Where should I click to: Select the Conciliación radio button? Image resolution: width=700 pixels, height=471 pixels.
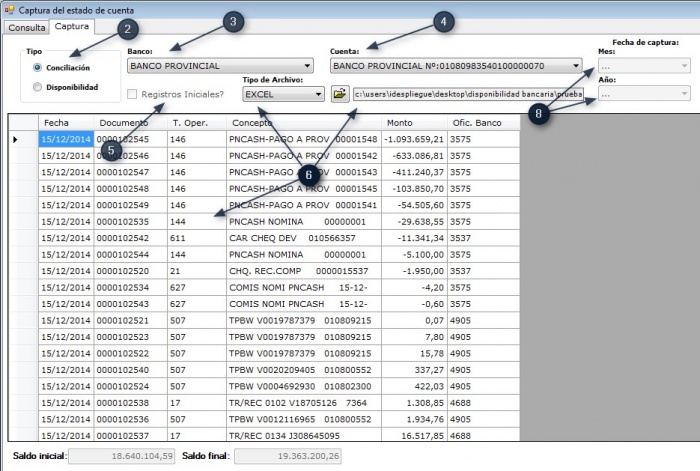[38, 67]
